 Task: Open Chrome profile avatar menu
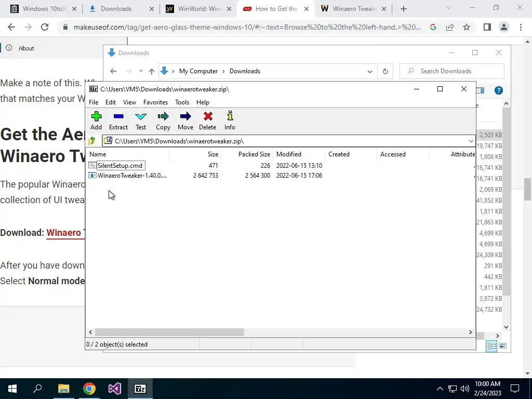504,27
